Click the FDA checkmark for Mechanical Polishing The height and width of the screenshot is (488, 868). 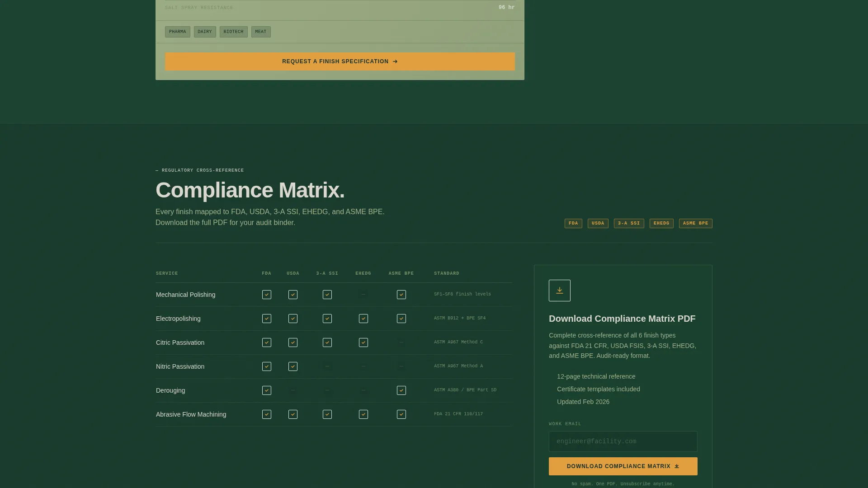pos(267,295)
